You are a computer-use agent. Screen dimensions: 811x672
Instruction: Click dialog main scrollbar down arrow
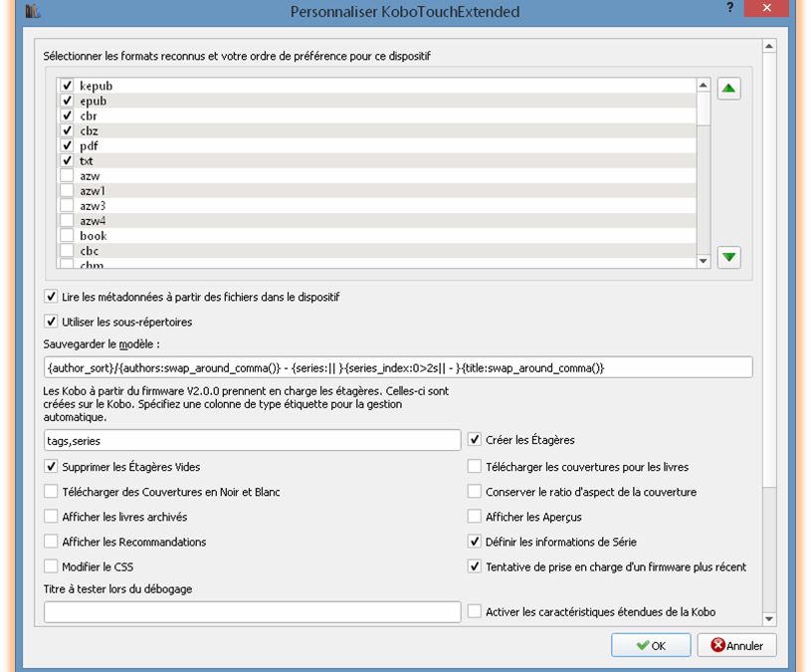tap(769, 618)
